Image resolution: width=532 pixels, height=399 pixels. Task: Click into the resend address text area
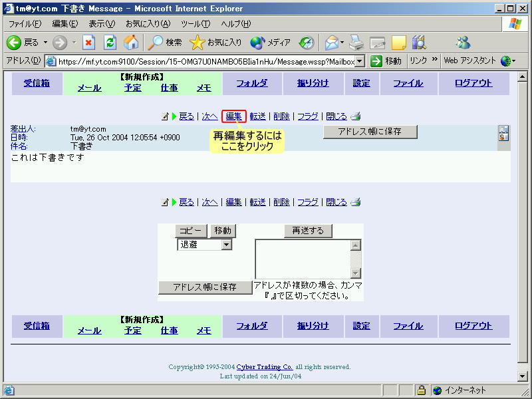coord(303,259)
